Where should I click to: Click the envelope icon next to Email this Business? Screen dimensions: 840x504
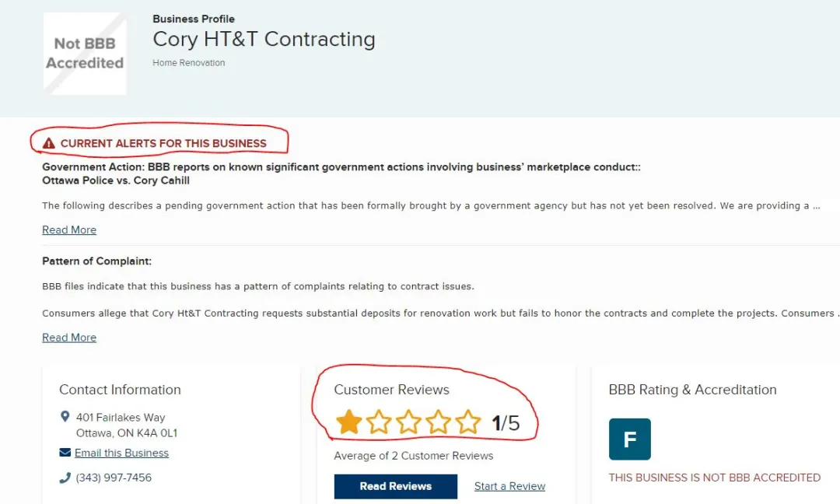point(65,453)
